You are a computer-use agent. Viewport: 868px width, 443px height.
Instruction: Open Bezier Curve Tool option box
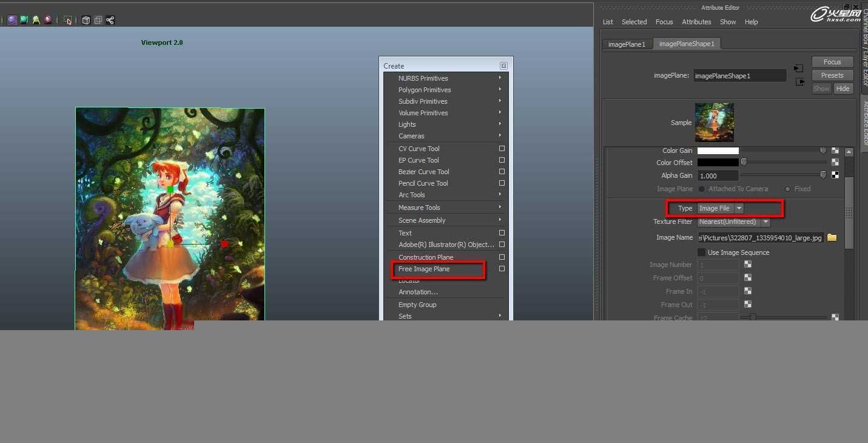502,171
